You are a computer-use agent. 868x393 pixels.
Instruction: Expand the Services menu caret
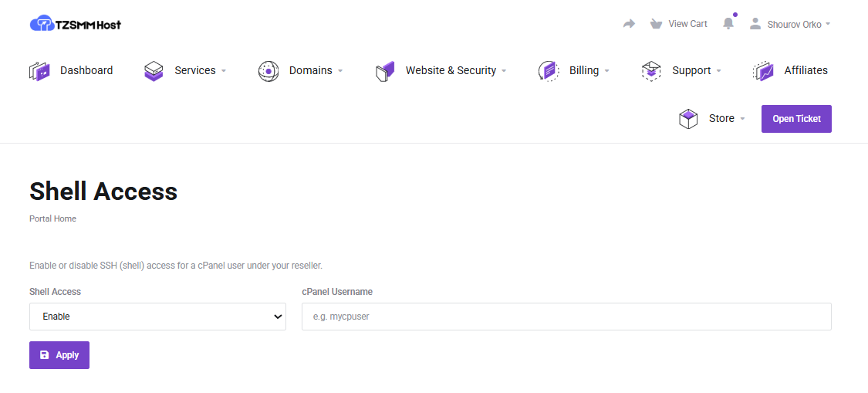pos(224,71)
